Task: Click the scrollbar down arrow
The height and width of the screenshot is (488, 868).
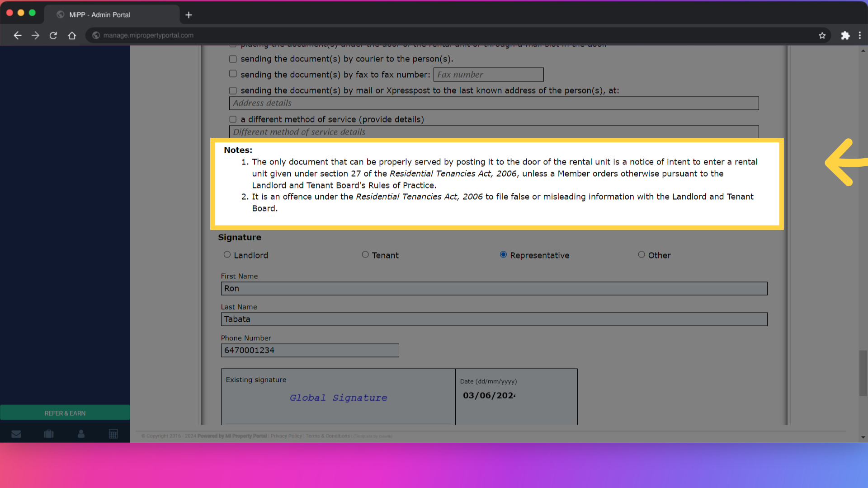Action: [x=863, y=437]
